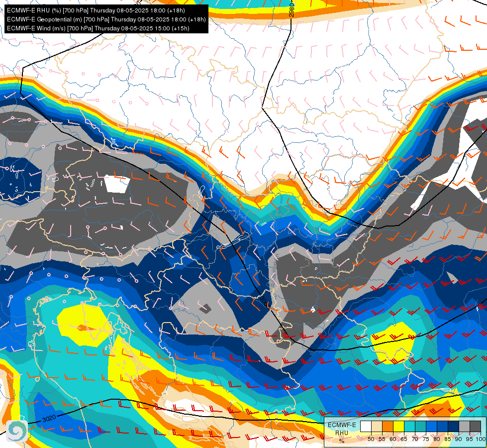
Task: Click the 2980 geopotential contour label
Action: [292, 10]
